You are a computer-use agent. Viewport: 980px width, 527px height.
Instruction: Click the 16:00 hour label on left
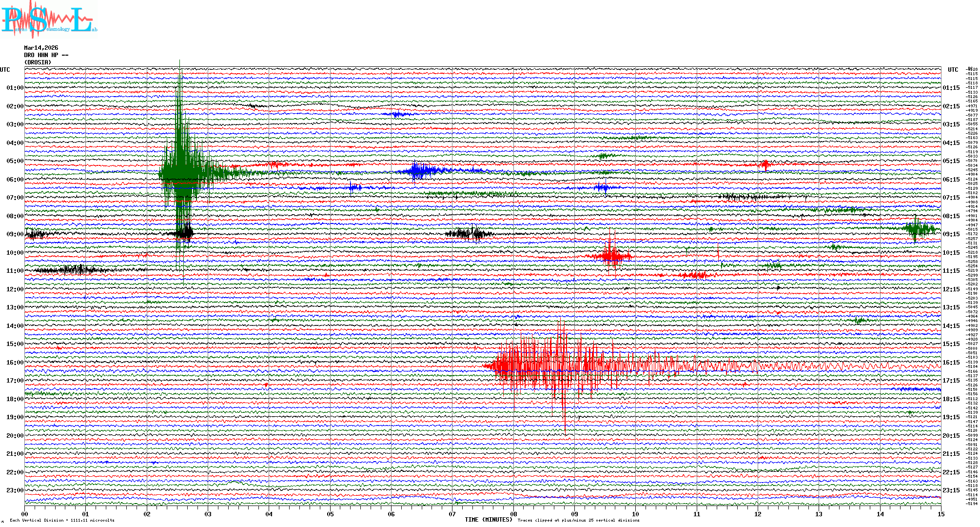pos(15,363)
